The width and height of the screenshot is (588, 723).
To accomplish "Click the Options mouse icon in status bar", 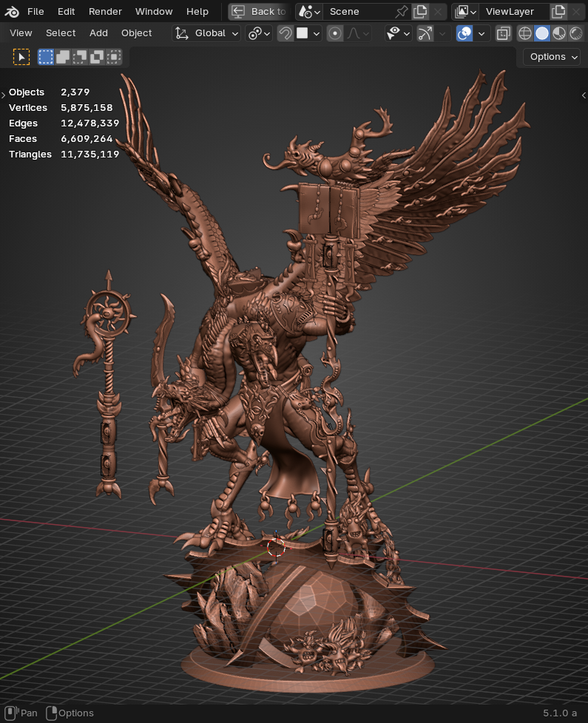I will (x=51, y=713).
